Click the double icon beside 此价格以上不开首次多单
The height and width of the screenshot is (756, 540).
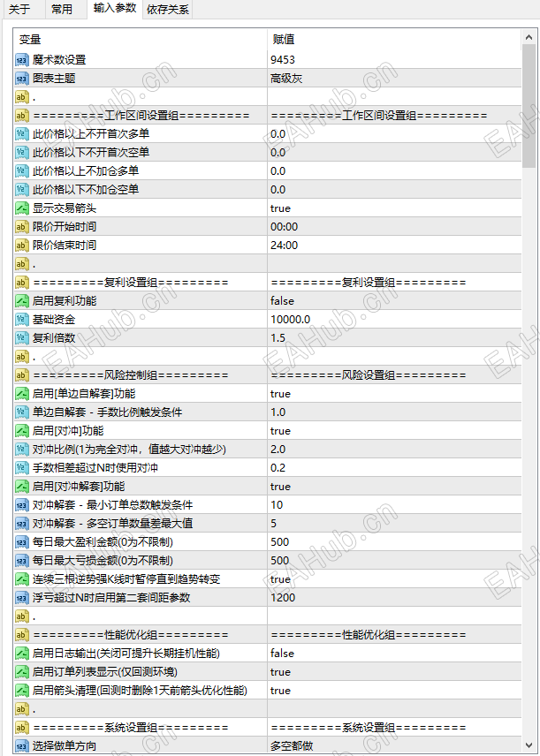(22, 134)
